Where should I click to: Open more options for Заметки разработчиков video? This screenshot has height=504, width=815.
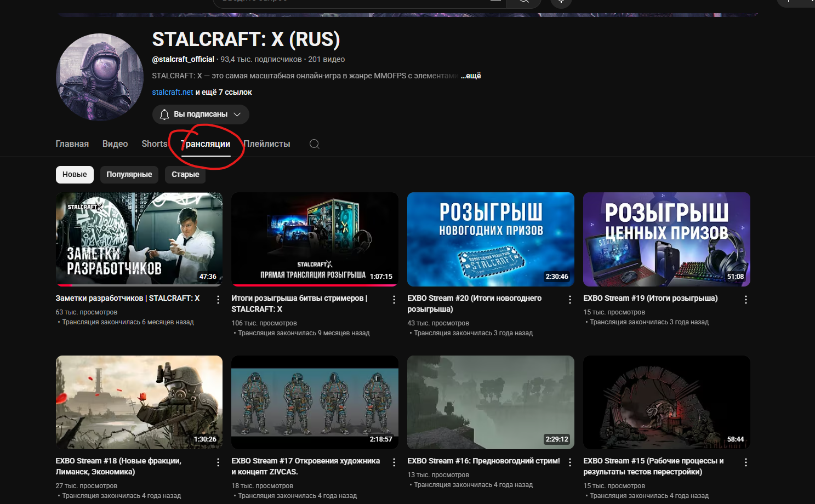pos(218,300)
